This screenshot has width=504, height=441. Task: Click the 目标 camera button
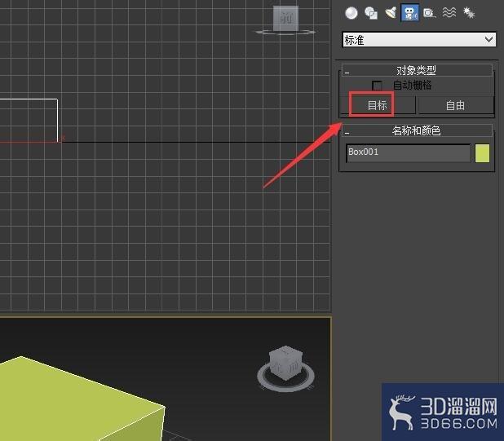coord(378,105)
